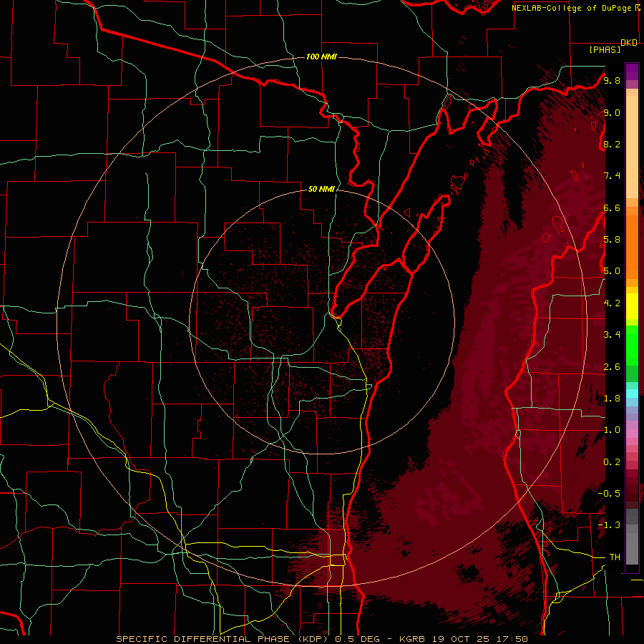
Task: Click the 2.6 value on the scale
Action: coord(612,367)
